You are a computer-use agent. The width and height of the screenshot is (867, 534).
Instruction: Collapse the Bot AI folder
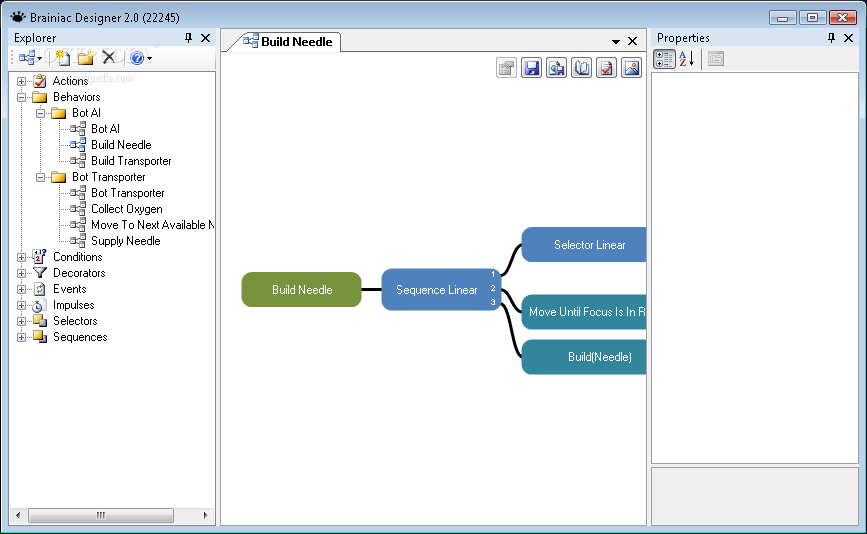[x=40, y=113]
